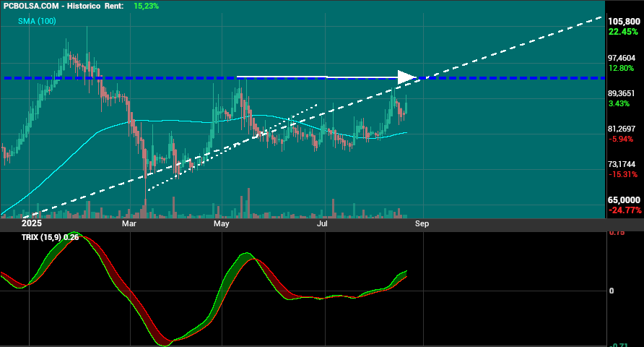Click the -15.31% red percentage label
The width and height of the screenshot is (644, 347).
click(622, 174)
